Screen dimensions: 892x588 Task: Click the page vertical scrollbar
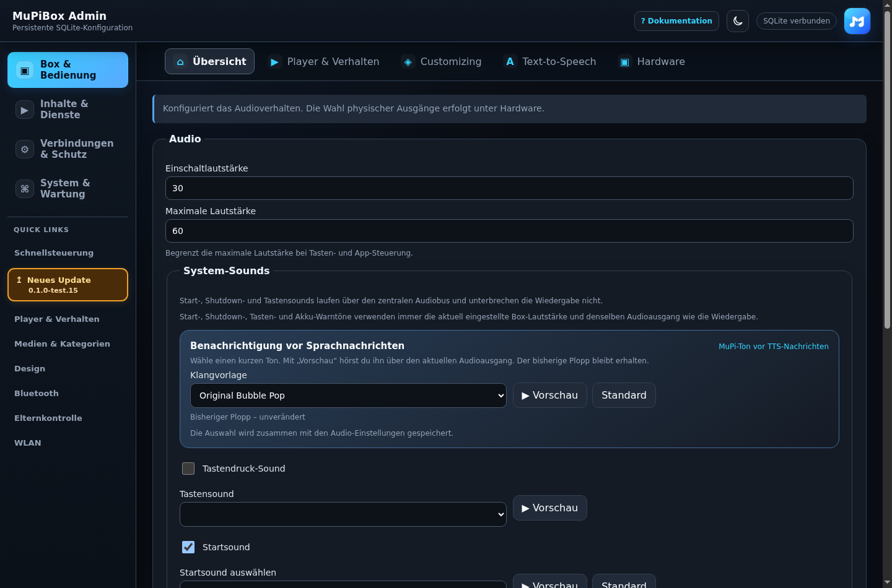(887, 170)
